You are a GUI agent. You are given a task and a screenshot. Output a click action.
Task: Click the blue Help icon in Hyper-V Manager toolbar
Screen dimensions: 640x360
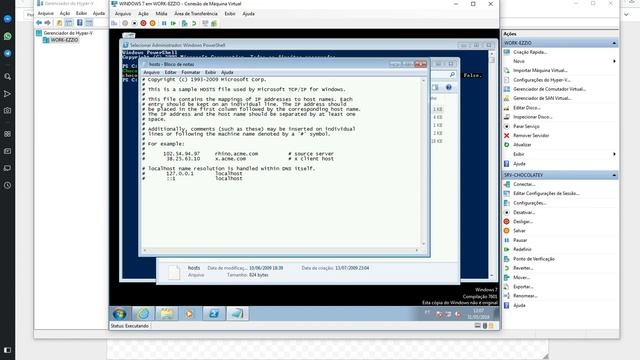(x=80, y=23)
